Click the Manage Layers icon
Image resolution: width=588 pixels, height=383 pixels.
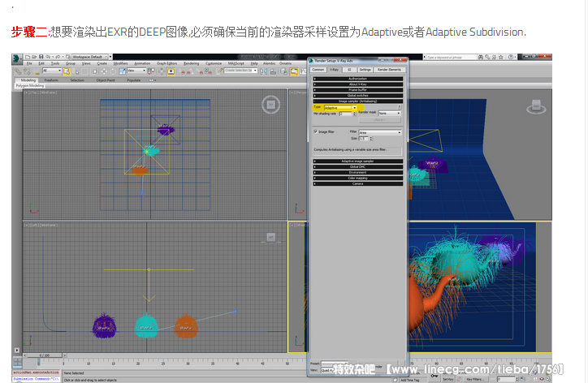click(x=283, y=71)
